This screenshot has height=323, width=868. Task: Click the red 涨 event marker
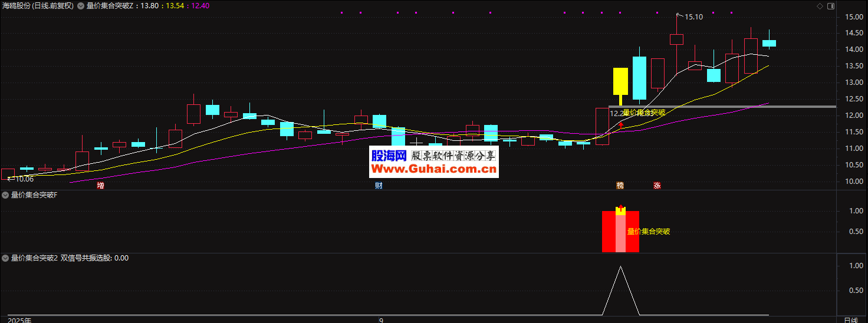coord(657,186)
